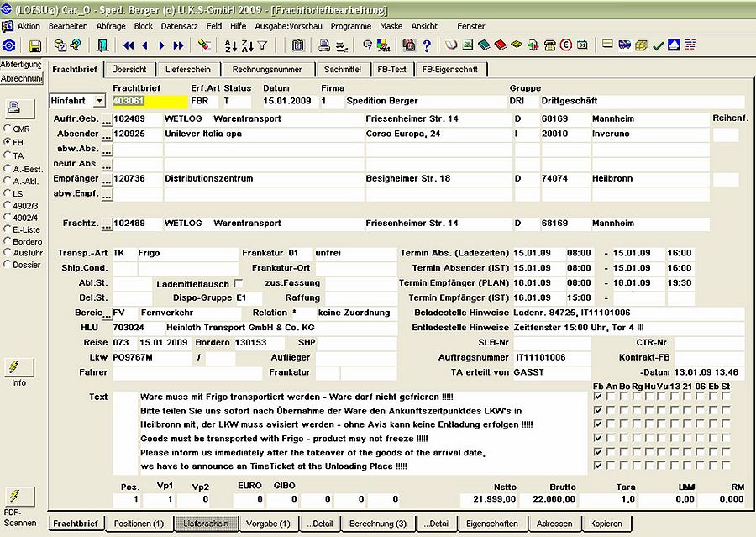The image size is (756, 537).
Task: Toggle the Lademitteltausch checkbox
Action: (x=239, y=283)
